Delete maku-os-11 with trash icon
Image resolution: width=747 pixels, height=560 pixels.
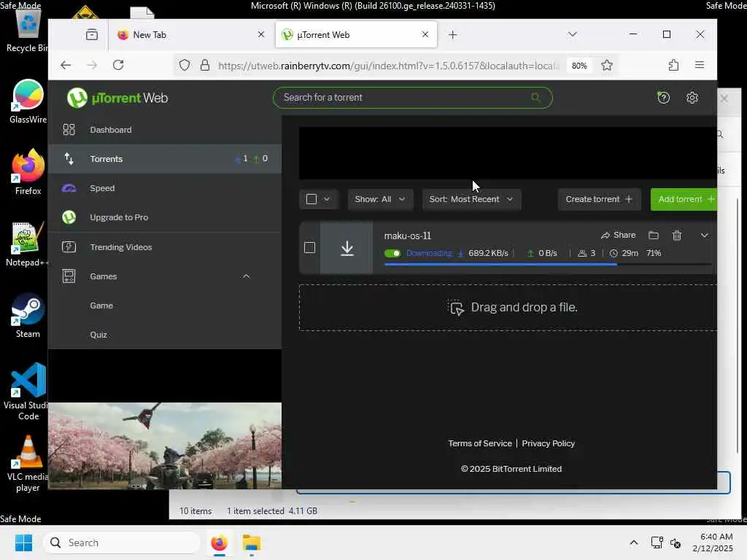(676, 236)
